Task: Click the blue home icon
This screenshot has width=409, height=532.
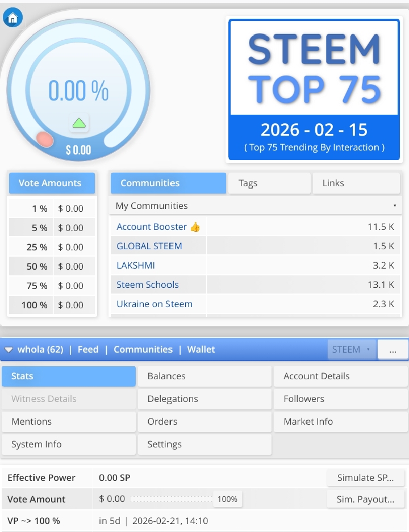Action: pyautogui.click(x=13, y=18)
